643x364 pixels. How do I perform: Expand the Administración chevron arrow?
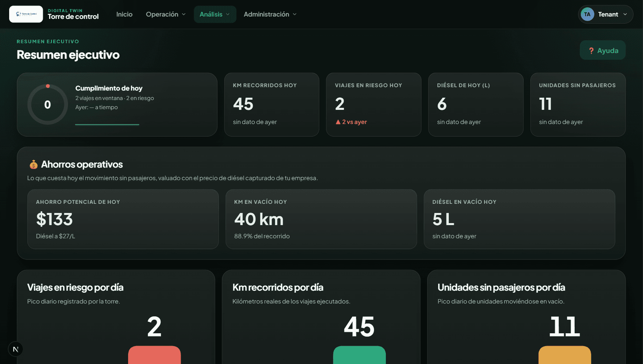(294, 14)
